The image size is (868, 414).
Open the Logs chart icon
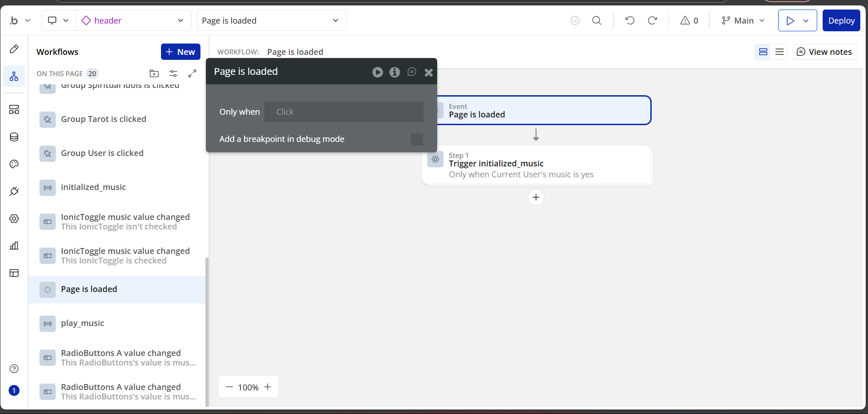point(14,246)
